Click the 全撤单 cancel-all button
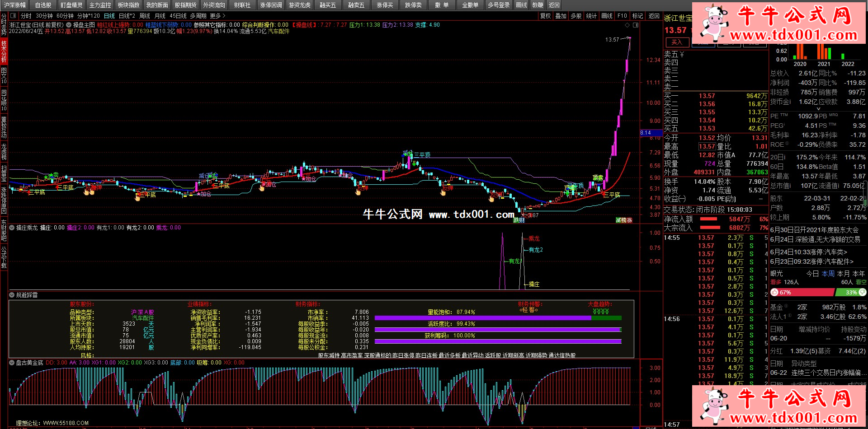Viewport: 868px width, 429px height. 470,5
